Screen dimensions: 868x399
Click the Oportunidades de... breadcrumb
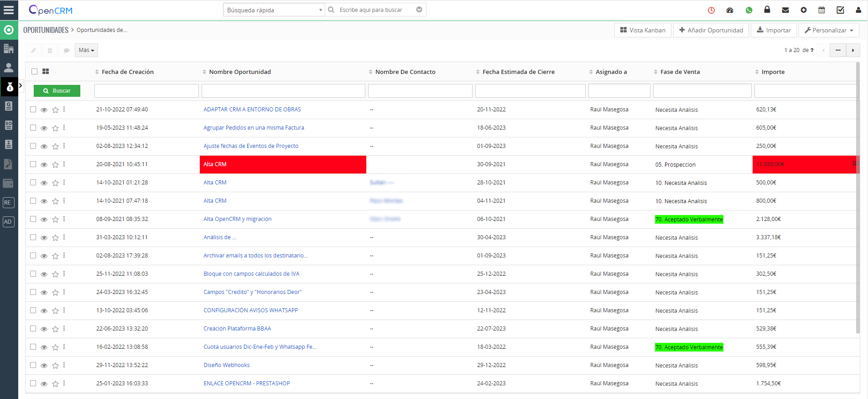(102, 30)
